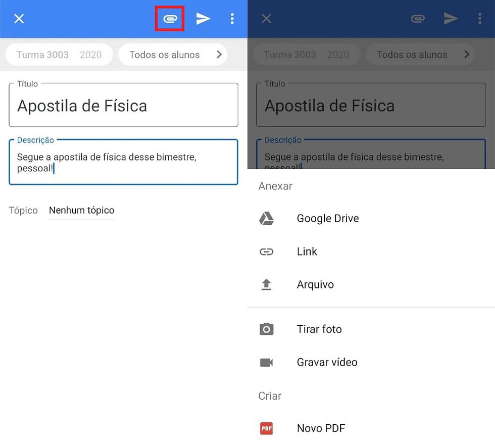Tap the dimmed send icon in right screen
This screenshot has height=448, width=495.
[451, 19]
